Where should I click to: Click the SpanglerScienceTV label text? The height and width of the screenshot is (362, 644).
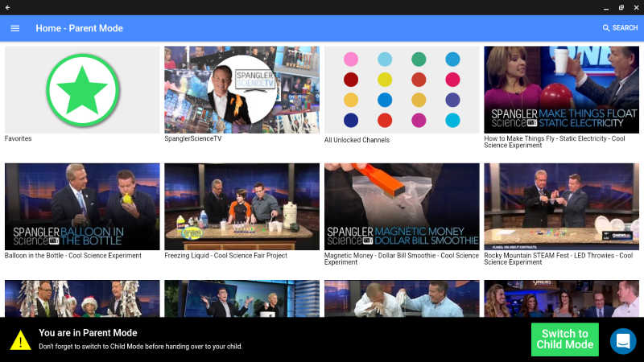click(193, 138)
